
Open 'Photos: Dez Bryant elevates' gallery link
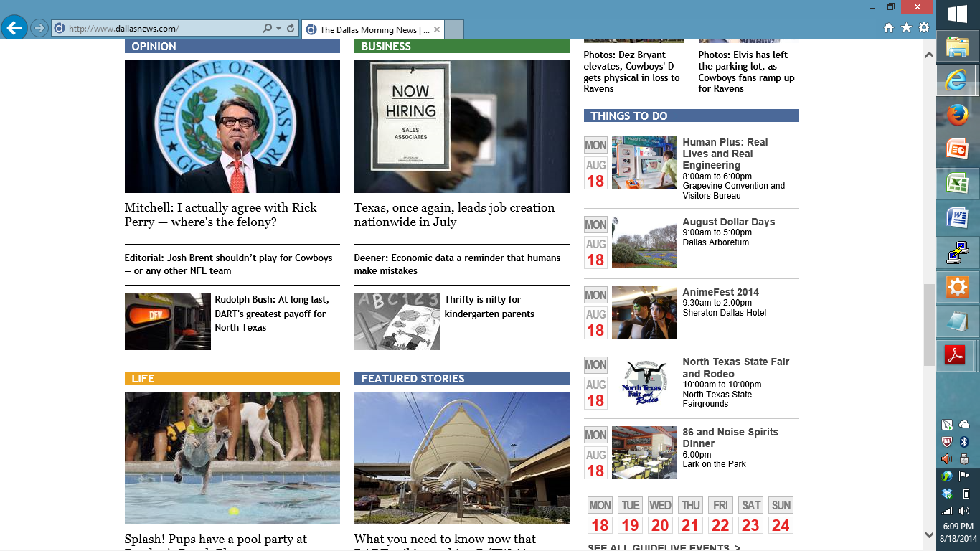click(631, 72)
